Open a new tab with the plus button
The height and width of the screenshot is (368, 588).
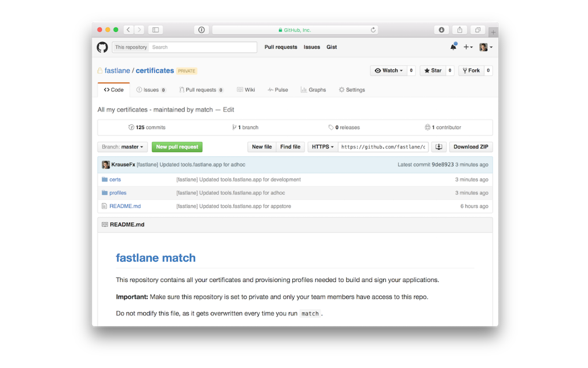[494, 32]
